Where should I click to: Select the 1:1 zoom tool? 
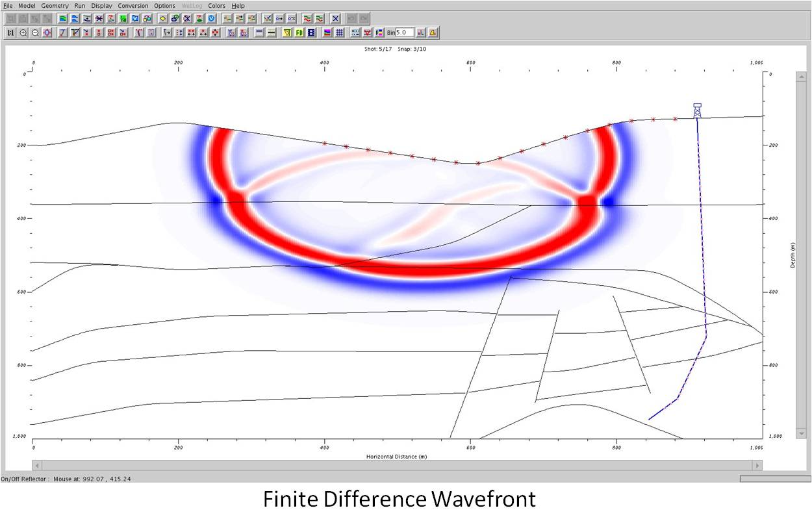pos(11,32)
